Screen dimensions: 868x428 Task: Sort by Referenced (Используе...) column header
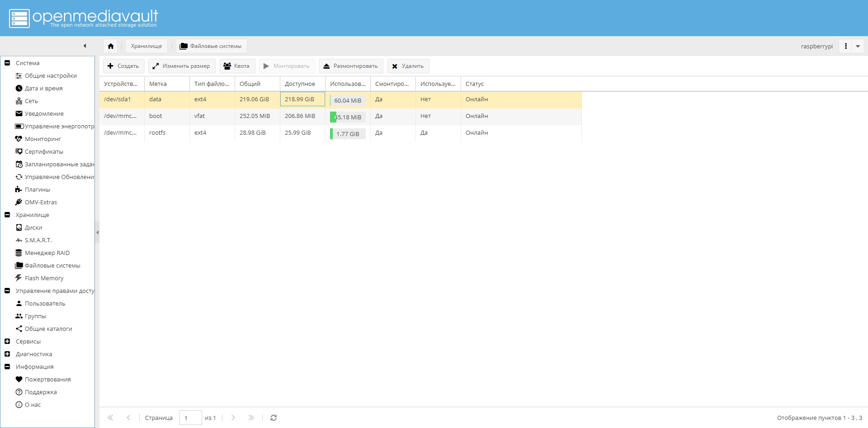[x=438, y=84]
